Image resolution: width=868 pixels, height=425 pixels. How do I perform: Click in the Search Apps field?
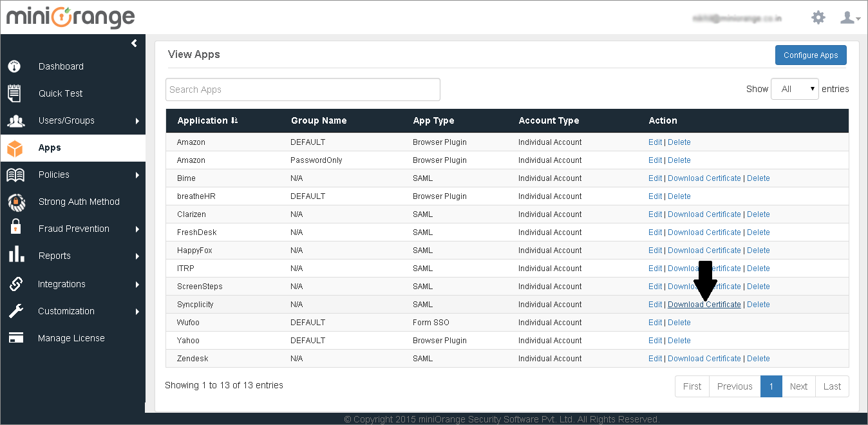tap(303, 90)
